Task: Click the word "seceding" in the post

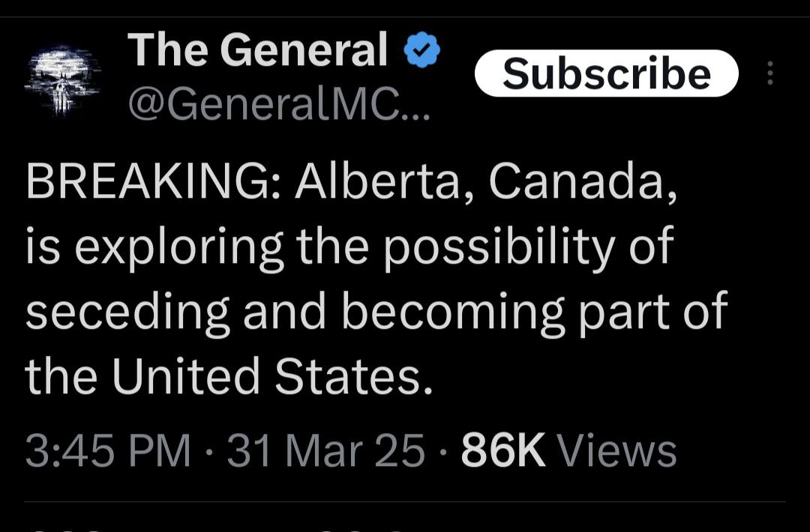Action: pos(127,312)
